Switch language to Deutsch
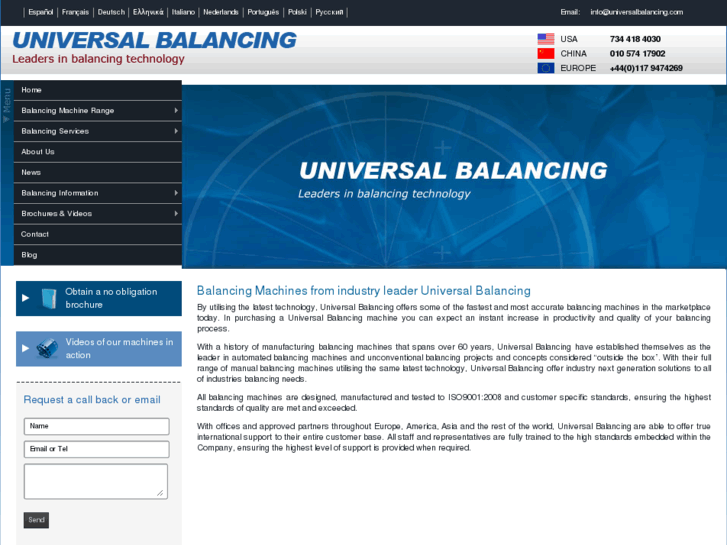 111,12
